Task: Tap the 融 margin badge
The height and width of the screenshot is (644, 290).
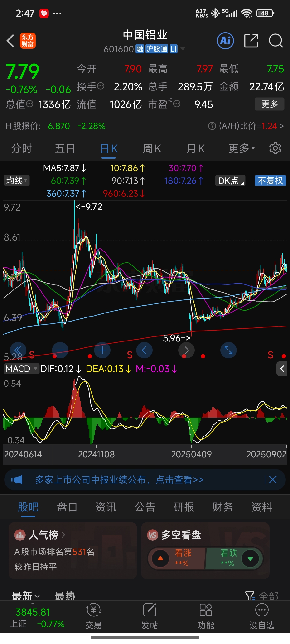Action: (140, 49)
